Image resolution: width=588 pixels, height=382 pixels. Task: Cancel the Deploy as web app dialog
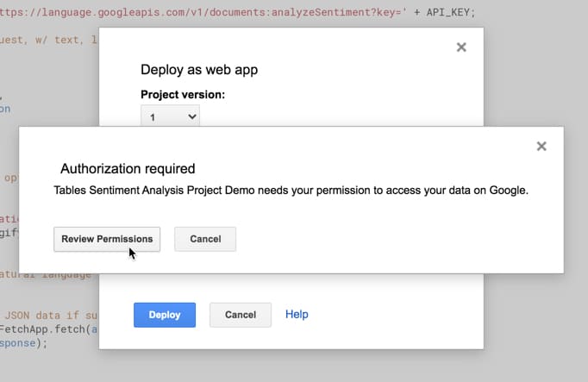coord(241,315)
